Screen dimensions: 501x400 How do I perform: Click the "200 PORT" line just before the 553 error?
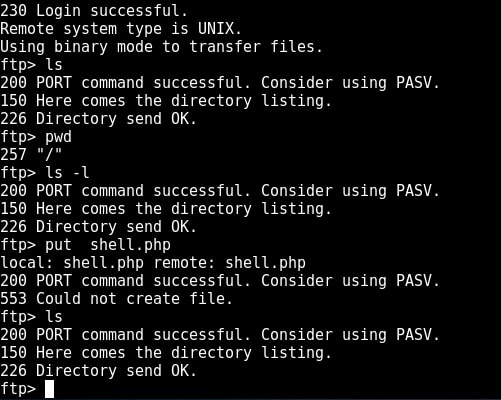click(220, 281)
